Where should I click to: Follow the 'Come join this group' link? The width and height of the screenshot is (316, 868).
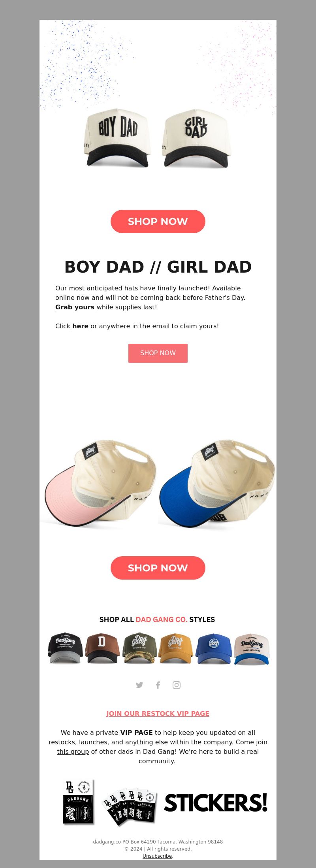(162, 747)
